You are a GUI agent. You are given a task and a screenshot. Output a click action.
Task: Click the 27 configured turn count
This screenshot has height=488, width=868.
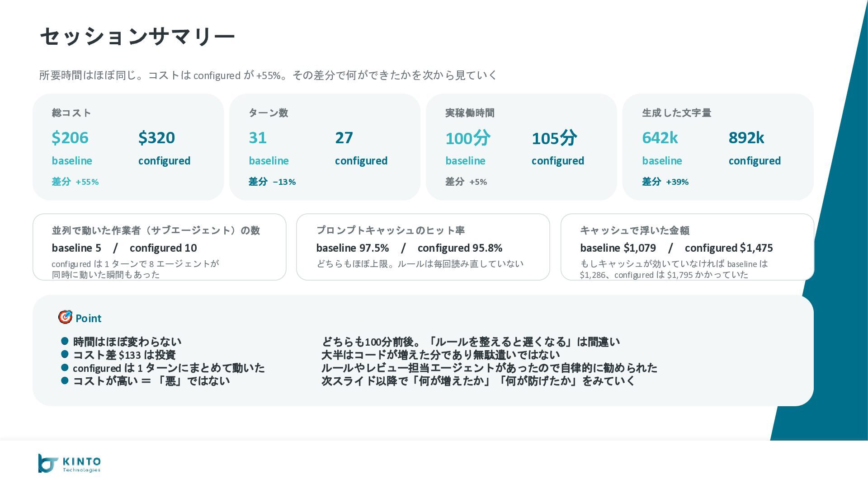pos(344,138)
